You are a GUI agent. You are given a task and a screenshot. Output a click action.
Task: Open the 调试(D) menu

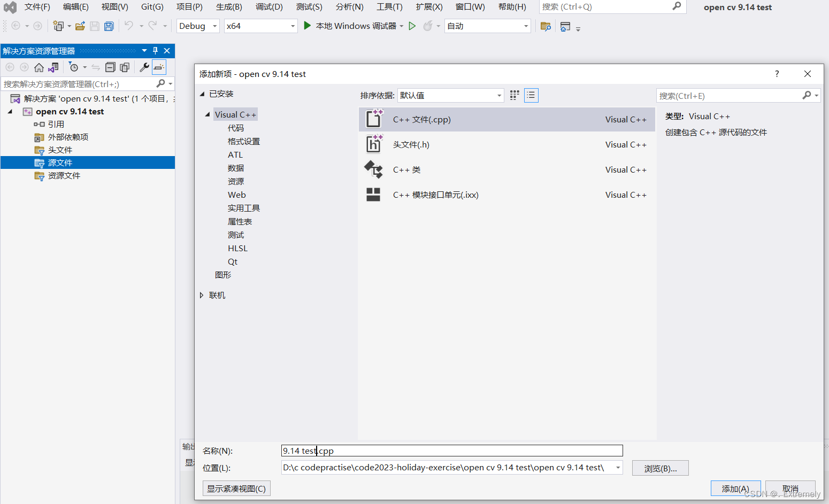(269, 7)
